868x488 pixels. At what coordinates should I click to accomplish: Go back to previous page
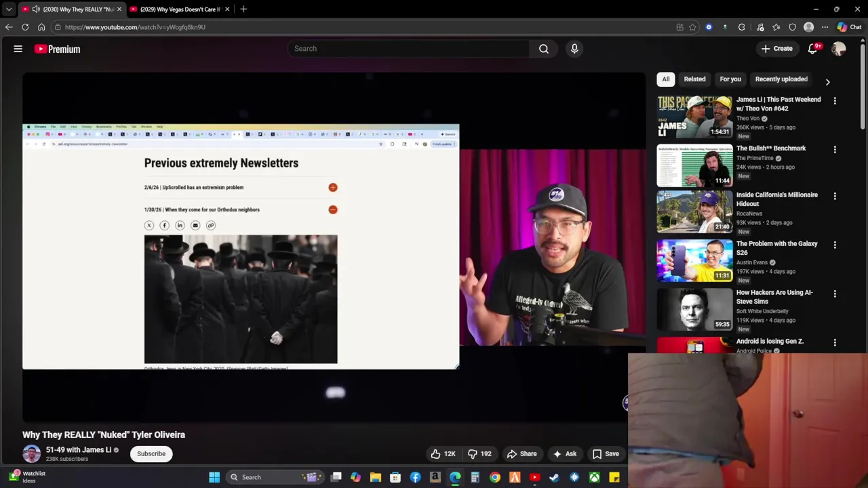[9, 27]
